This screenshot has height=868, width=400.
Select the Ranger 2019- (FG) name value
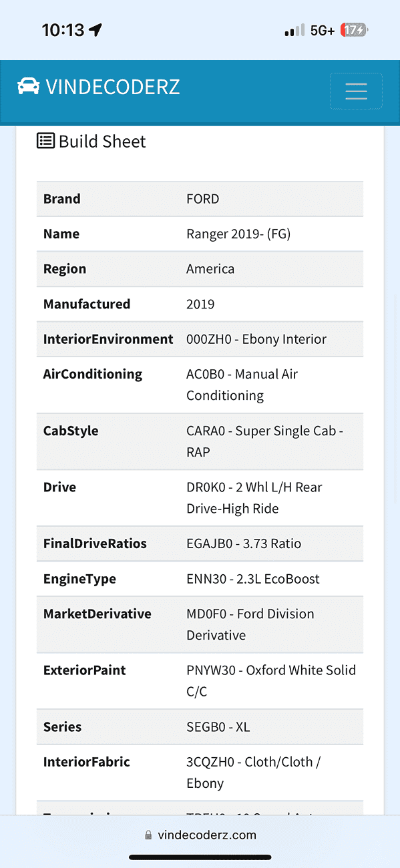pyautogui.click(x=238, y=234)
